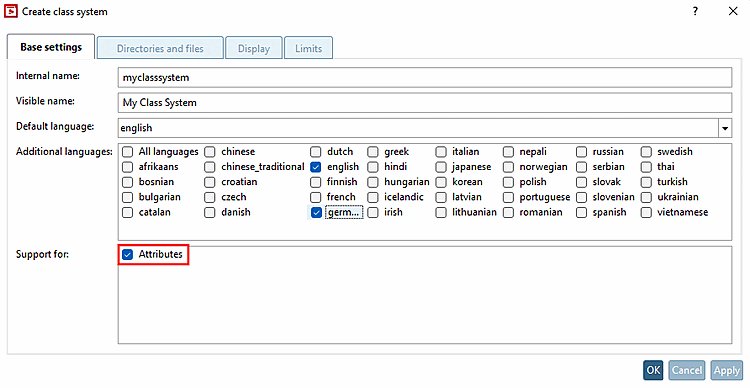The width and height of the screenshot is (750, 388).
Task: Check the bulgarian checkbox
Action: pyautogui.click(x=127, y=197)
